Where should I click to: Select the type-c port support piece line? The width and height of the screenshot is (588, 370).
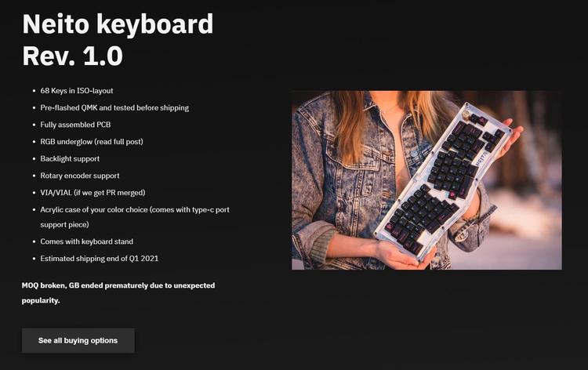coord(64,224)
